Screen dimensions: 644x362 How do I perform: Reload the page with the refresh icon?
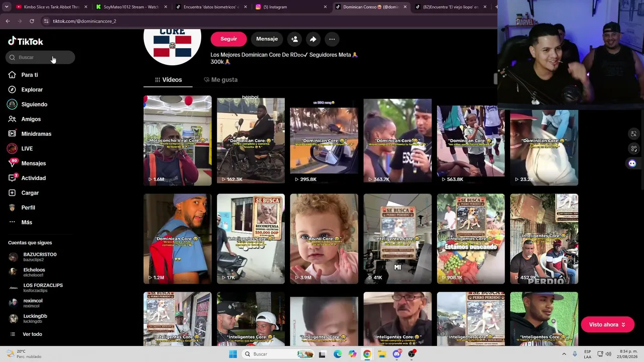point(32,21)
